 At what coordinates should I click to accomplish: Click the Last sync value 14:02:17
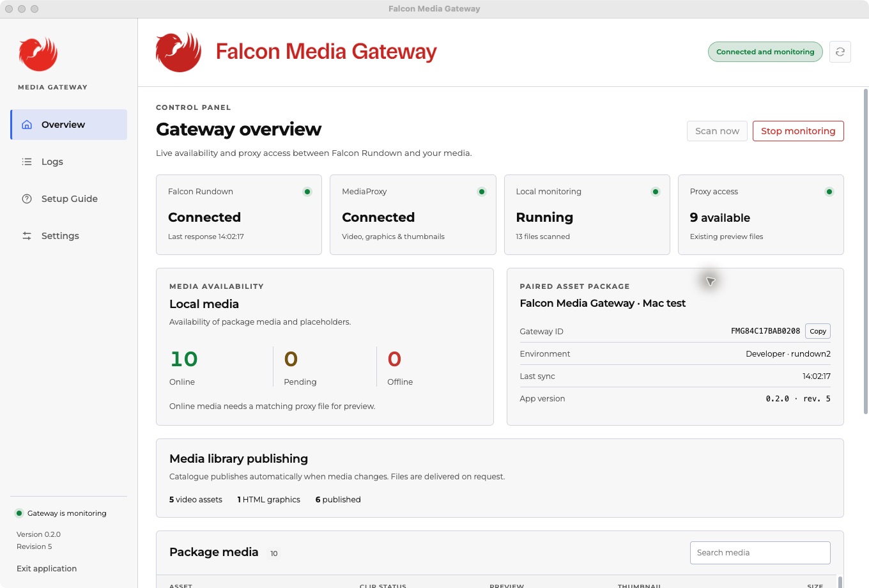coord(817,376)
